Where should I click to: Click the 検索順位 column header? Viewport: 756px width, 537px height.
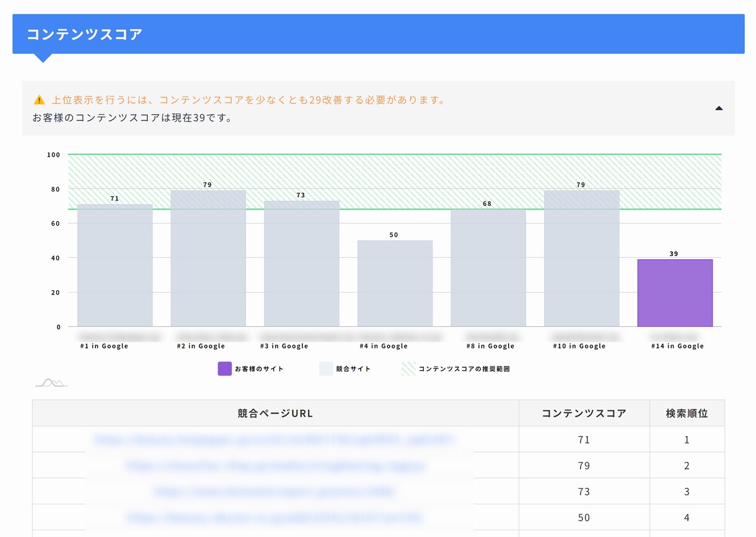click(687, 413)
